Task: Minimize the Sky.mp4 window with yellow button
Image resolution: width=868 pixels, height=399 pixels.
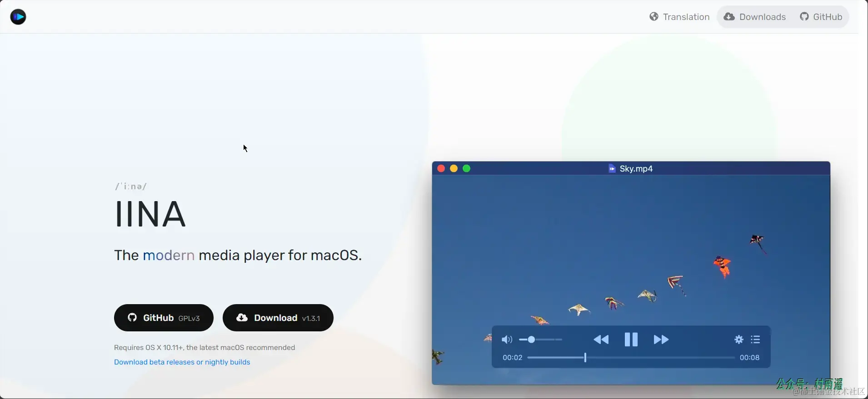Action: tap(454, 168)
